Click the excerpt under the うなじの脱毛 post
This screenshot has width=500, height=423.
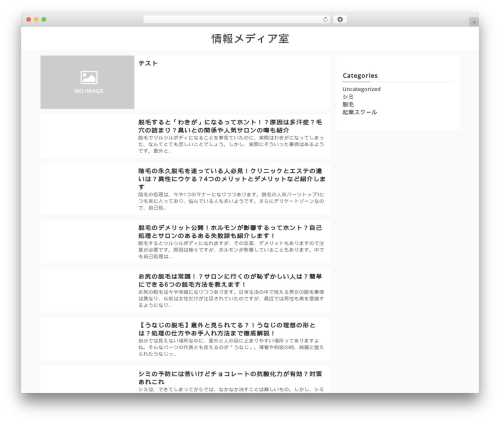(x=231, y=347)
